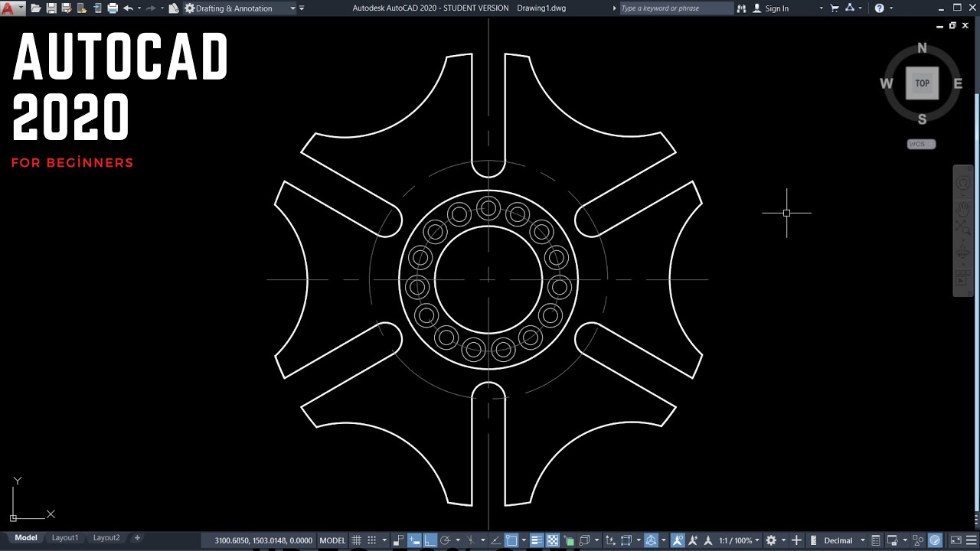Open the Sign In dropdown arrow
The height and width of the screenshot is (551, 980).
click(x=821, y=8)
